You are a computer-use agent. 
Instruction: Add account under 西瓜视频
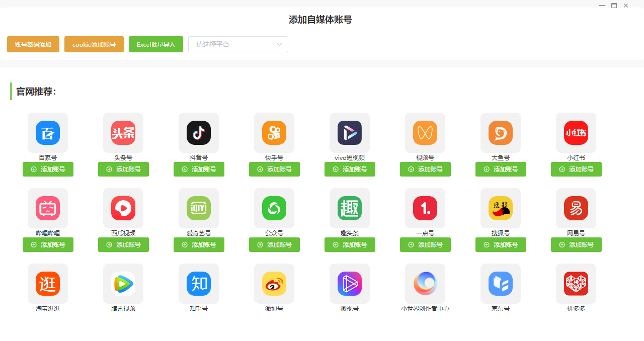click(123, 245)
